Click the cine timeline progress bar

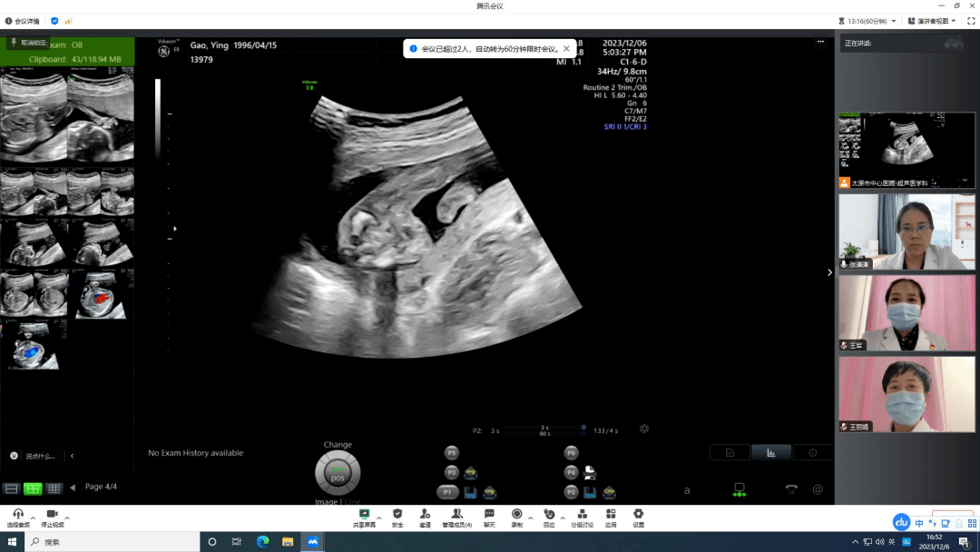545,430
